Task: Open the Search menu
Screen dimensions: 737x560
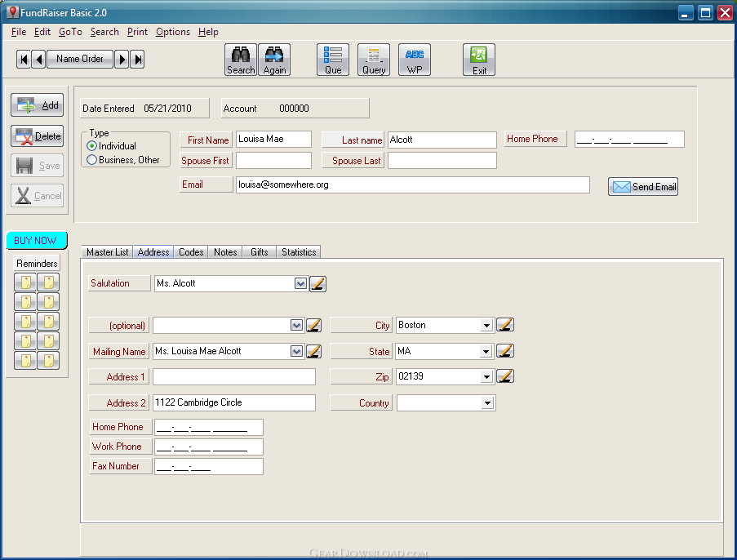Action: tap(104, 32)
